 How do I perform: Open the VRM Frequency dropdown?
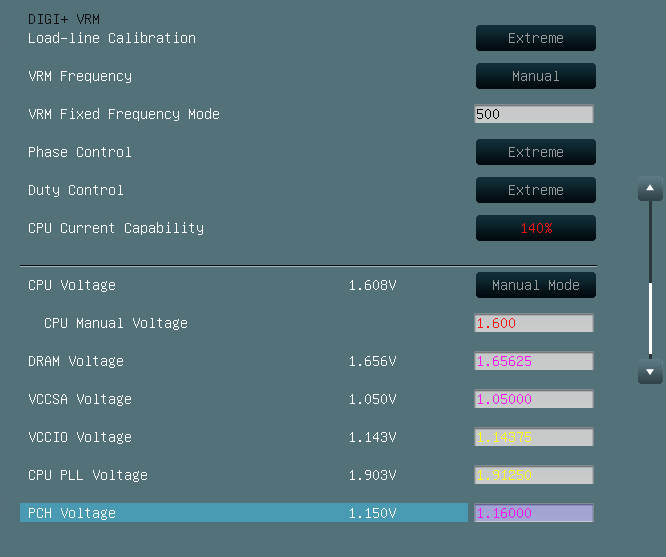[536, 76]
